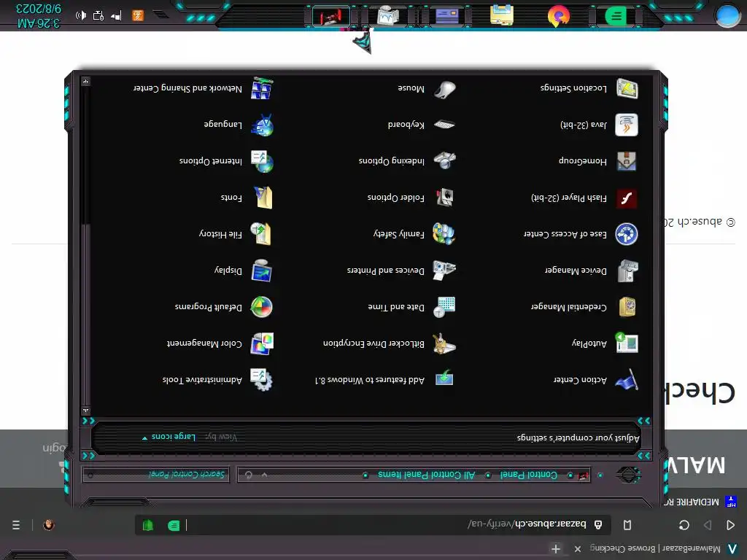Expand the arrow after All Control Panel Items
This screenshot has height=560, width=747.
pos(365,475)
